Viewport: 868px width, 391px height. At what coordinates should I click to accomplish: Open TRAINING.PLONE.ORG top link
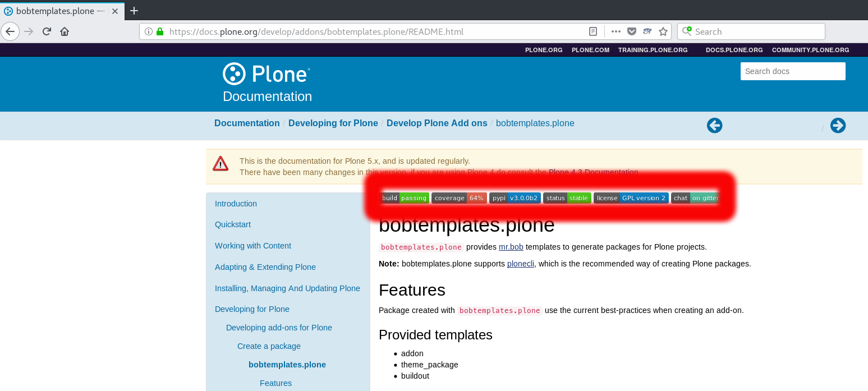[653, 50]
